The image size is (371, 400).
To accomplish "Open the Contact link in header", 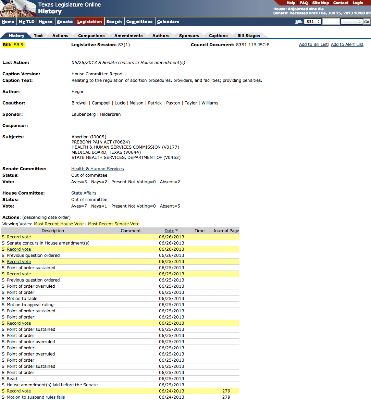I will [340, 3].
